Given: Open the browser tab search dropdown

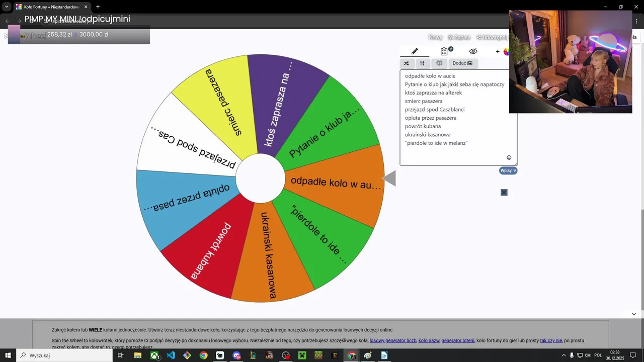Looking at the screenshot, I should click(x=7, y=7).
